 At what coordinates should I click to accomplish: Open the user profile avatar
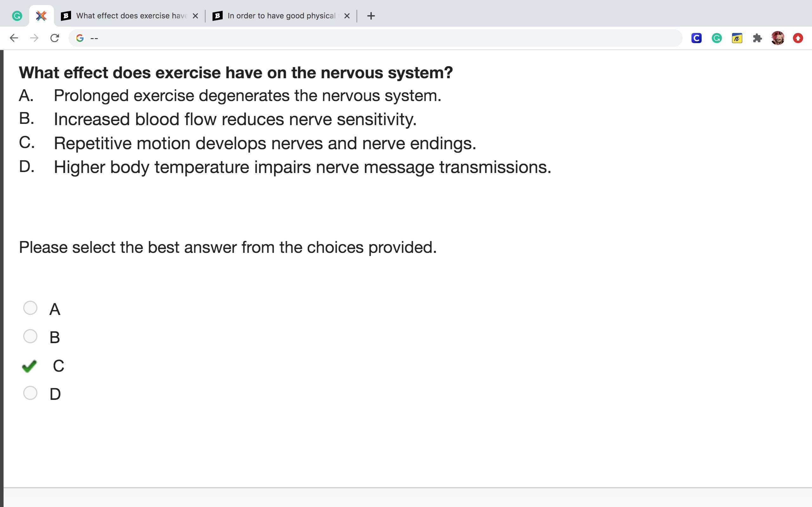777,38
